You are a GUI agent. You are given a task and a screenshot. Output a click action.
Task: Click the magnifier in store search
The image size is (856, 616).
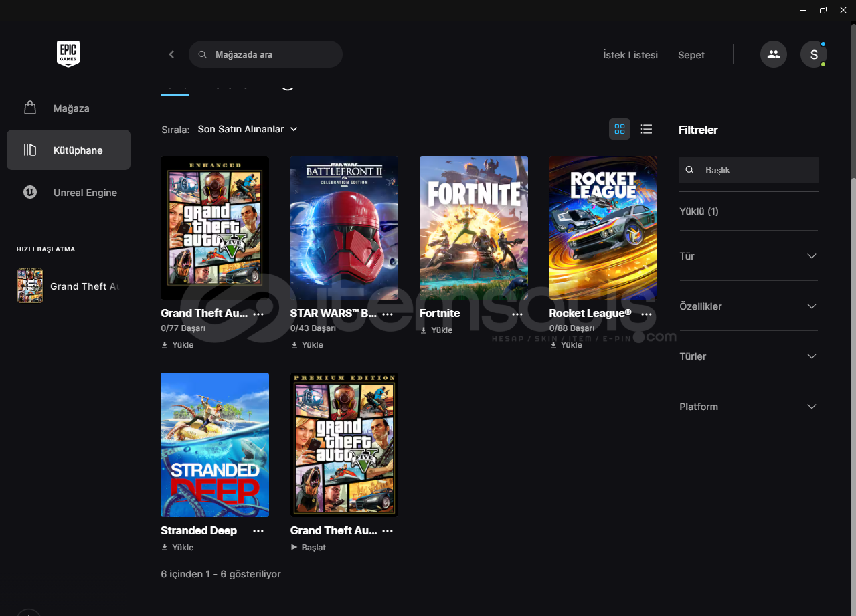(x=203, y=54)
